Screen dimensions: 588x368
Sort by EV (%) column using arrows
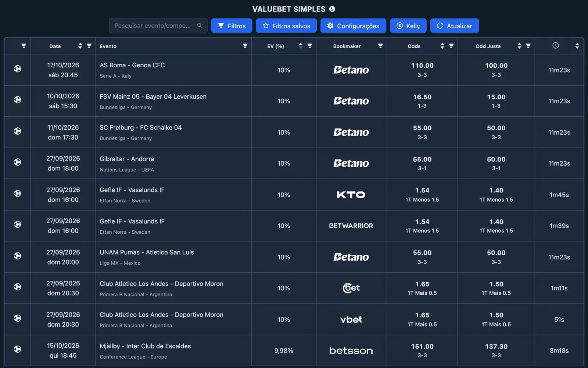pos(301,46)
